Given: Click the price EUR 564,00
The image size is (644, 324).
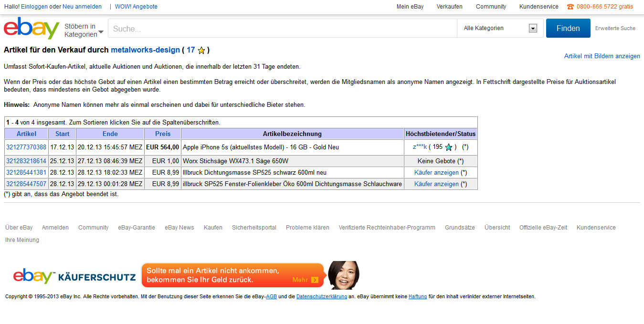Looking at the screenshot, I should coord(163,147).
